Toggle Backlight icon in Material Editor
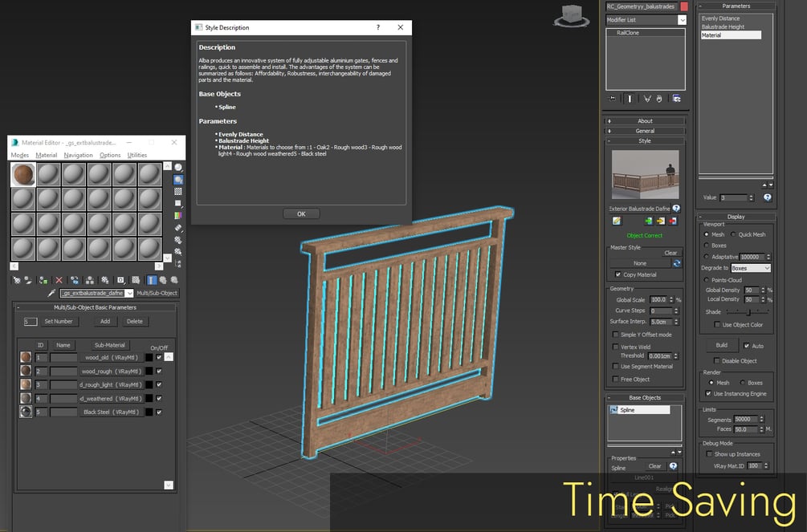The width and height of the screenshot is (807, 532). point(178,180)
